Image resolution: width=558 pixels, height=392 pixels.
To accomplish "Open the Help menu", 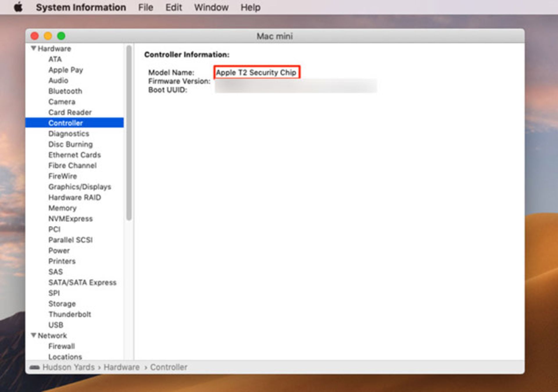I will (250, 7).
